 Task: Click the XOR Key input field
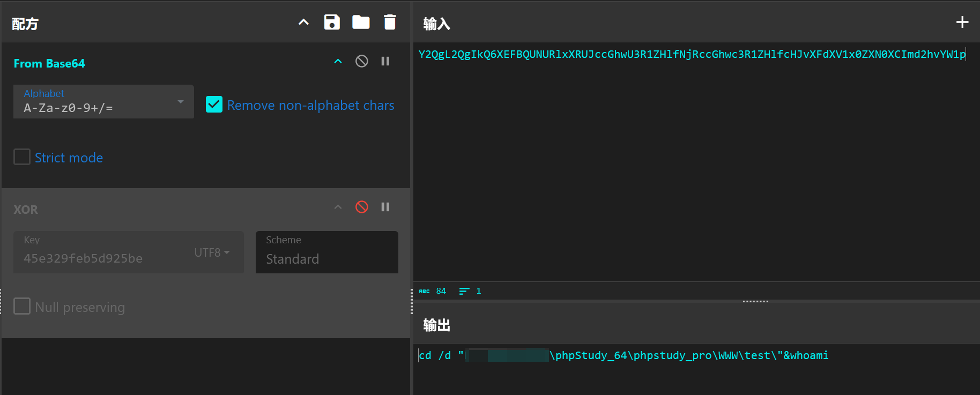(x=102, y=258)
